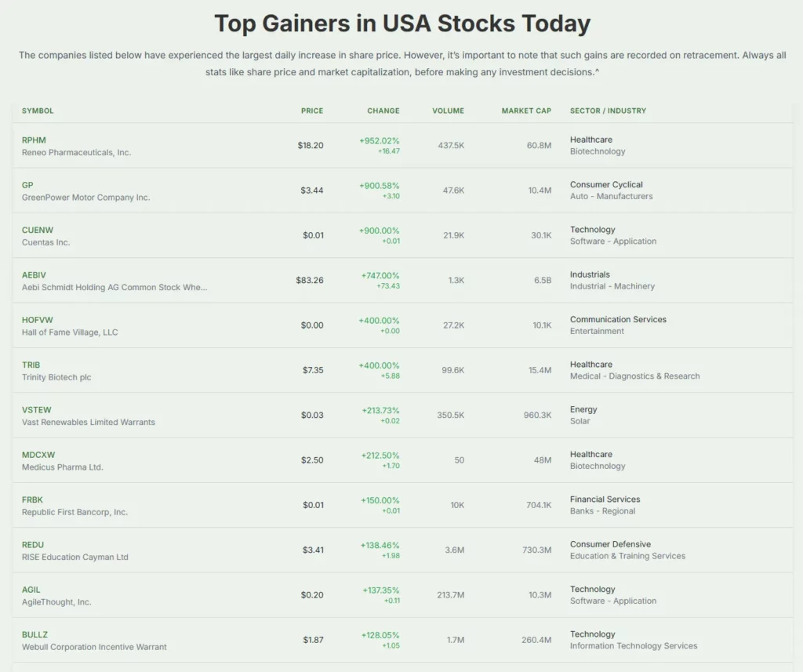803x672 pixels.
Task: Open the AGIL stock link
Action: 31,590
